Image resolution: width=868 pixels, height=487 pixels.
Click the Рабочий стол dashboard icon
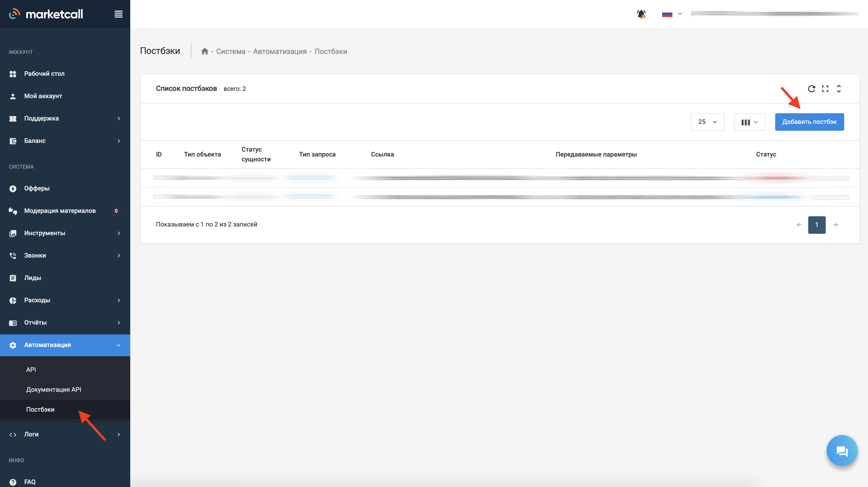click(13, 74)
